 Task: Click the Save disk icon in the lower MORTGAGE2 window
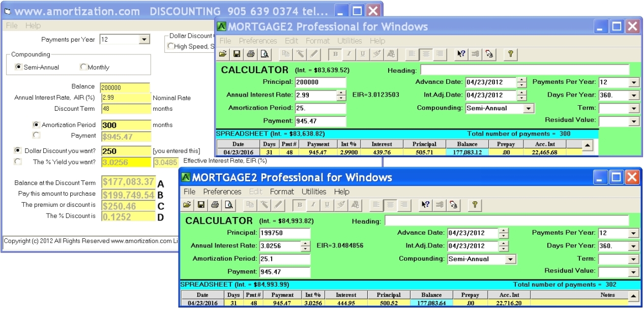[201, 205]
